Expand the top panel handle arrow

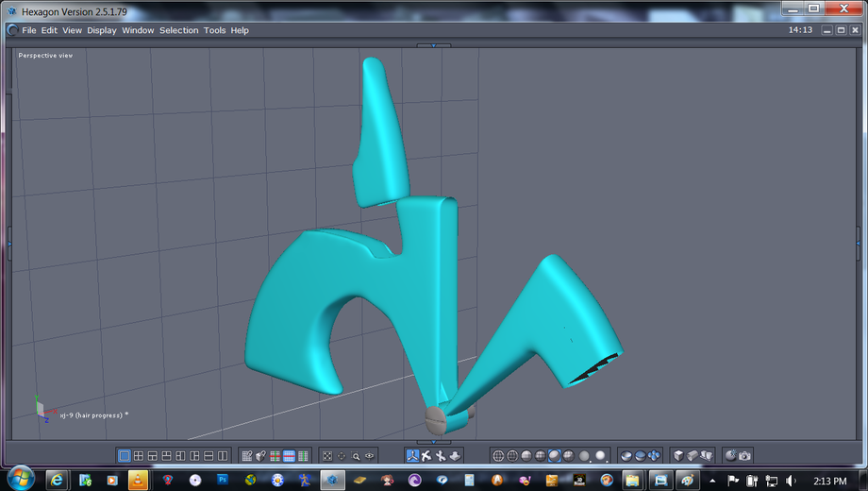pyautogui.click(x=433, y=45)
